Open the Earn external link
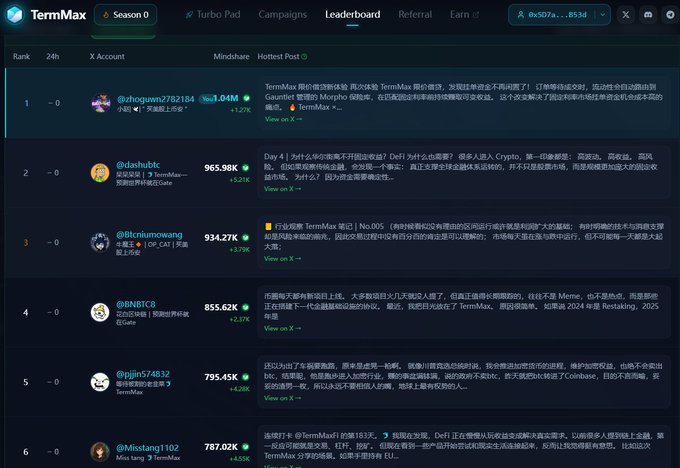The height and width of the screenshot is (468, 680). (464, 14)
